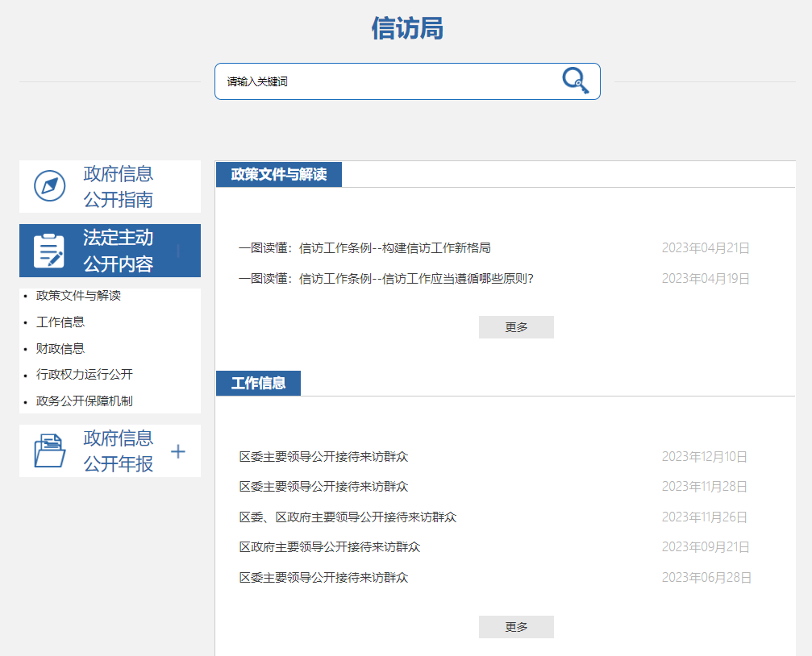Viewport: 812px width, 656px height.
Task: Click 更多 under 政策文件与解读
Action: (x=516, y=327)
